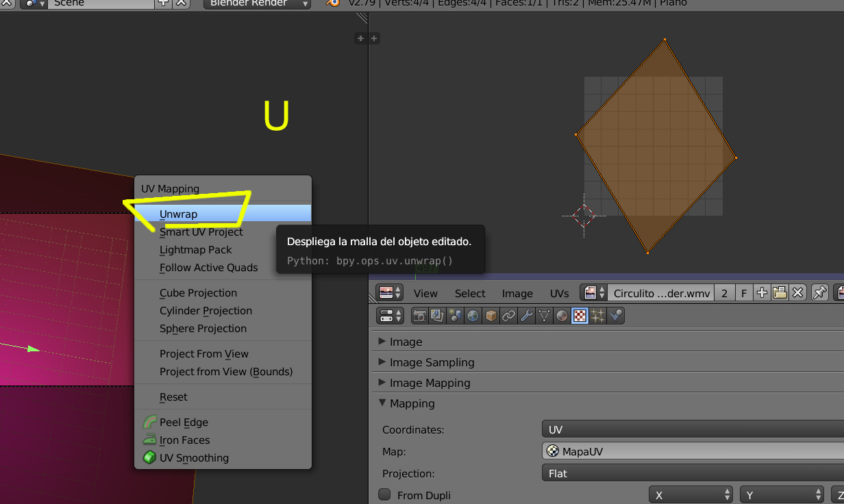
Task: Select the Texture properties checker icon
Action: click(x=580, y=316)
